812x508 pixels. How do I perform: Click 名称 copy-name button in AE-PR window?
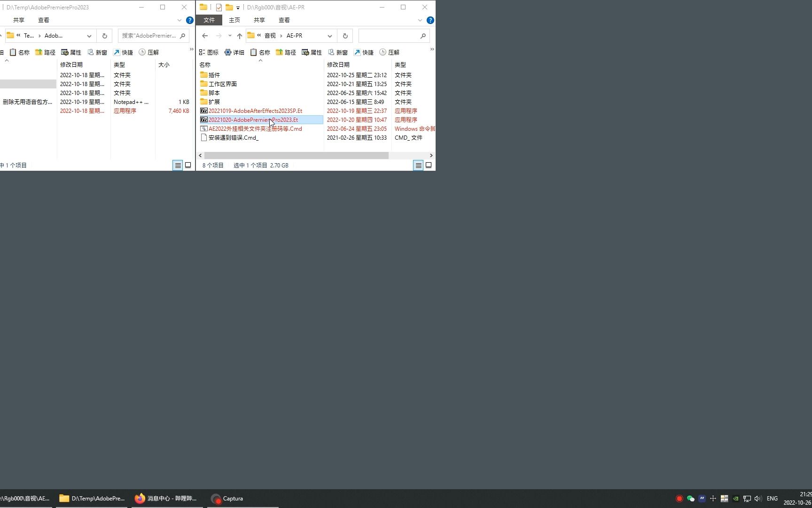point(260,52)
